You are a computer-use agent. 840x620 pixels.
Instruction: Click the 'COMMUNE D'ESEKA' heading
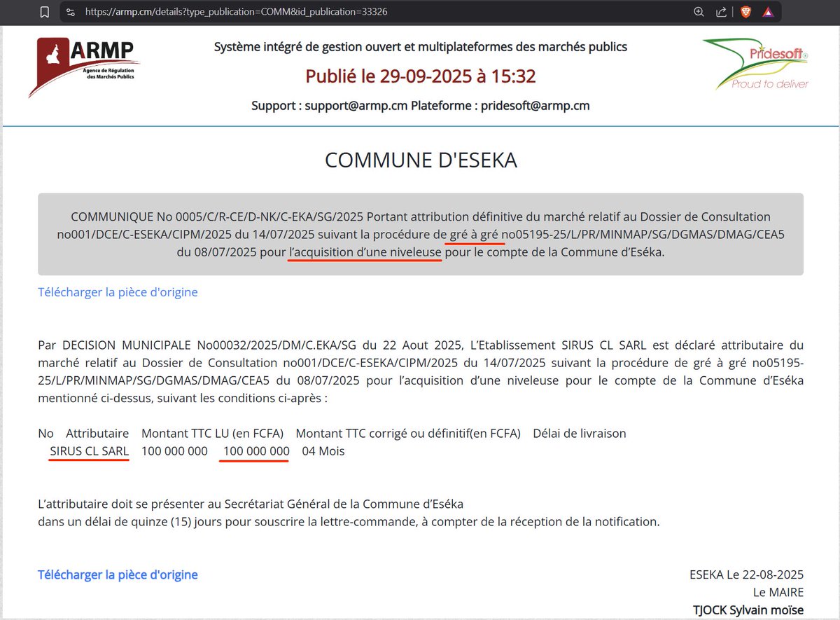coord(421,160)
